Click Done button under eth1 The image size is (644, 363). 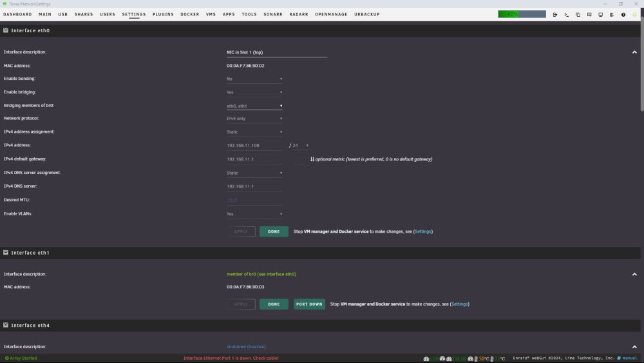[x=274, y=304]
